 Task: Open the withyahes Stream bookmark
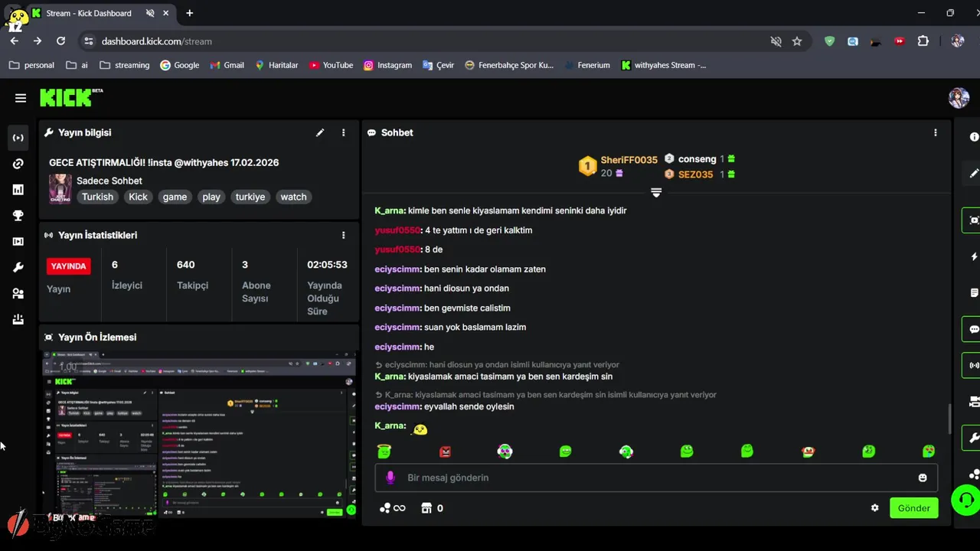pos(663,65)
